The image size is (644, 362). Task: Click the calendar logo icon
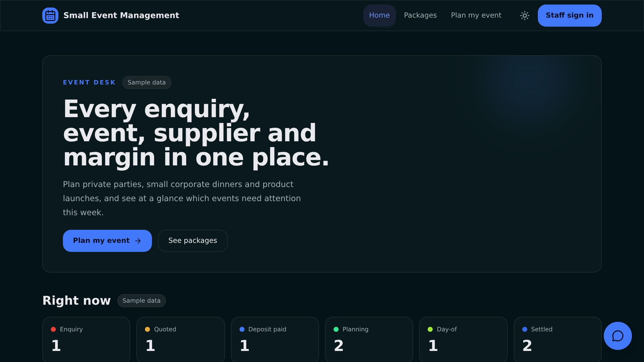pyautogui.click(x=50, y=16)
